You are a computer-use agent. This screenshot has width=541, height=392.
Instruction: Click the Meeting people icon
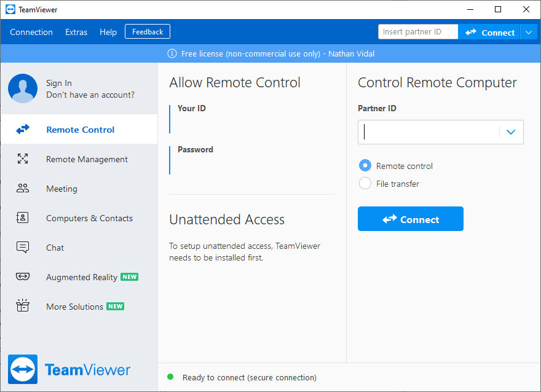(x=23, y=189)
